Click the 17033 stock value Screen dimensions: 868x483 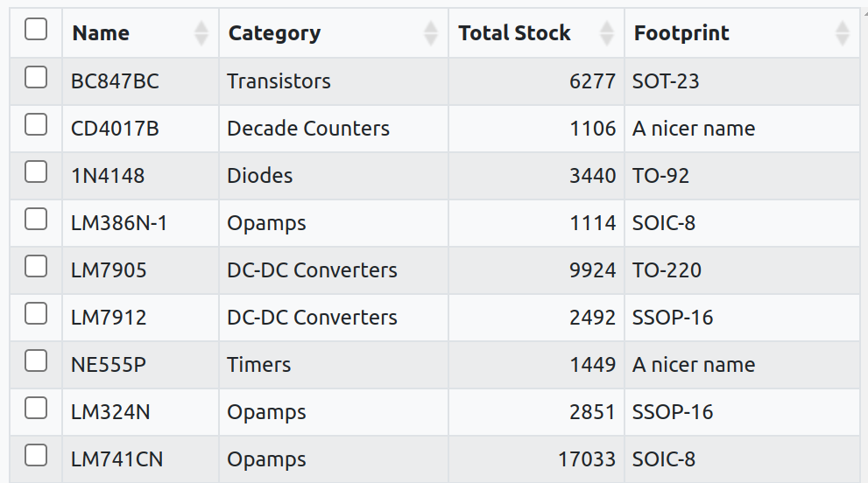[587, 459]
